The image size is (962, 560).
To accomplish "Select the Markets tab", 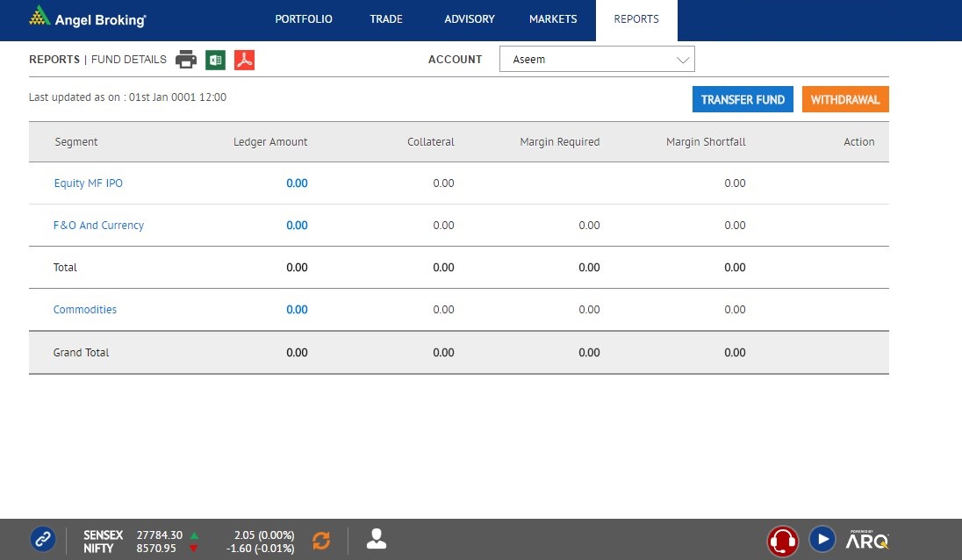I will coord(553,19).
